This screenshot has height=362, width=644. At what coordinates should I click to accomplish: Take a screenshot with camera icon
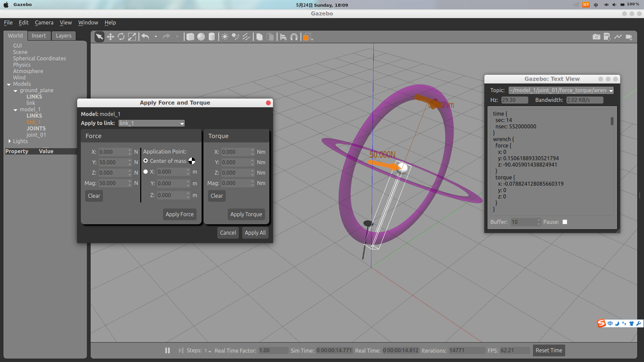(x=596, y=37)
